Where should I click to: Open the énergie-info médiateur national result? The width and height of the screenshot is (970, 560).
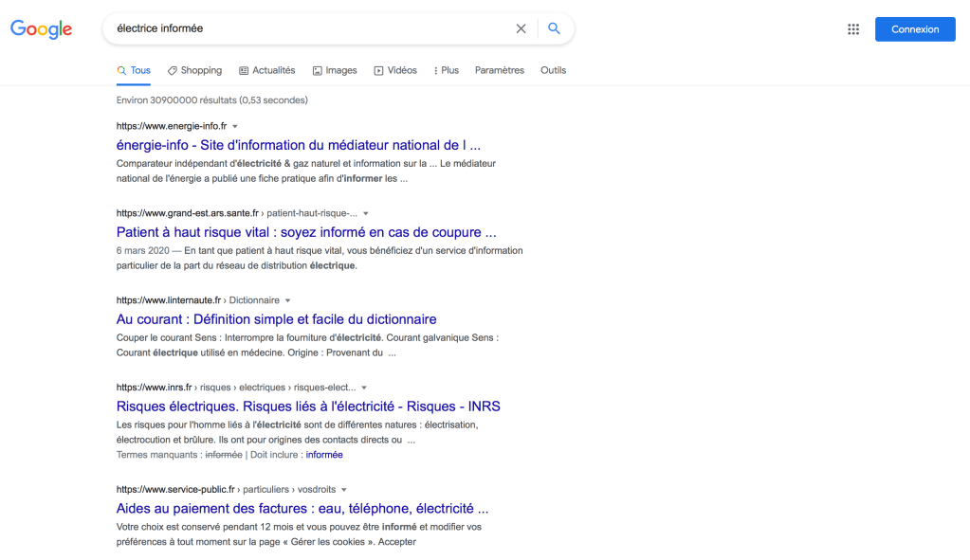click(x=298, y=145)
